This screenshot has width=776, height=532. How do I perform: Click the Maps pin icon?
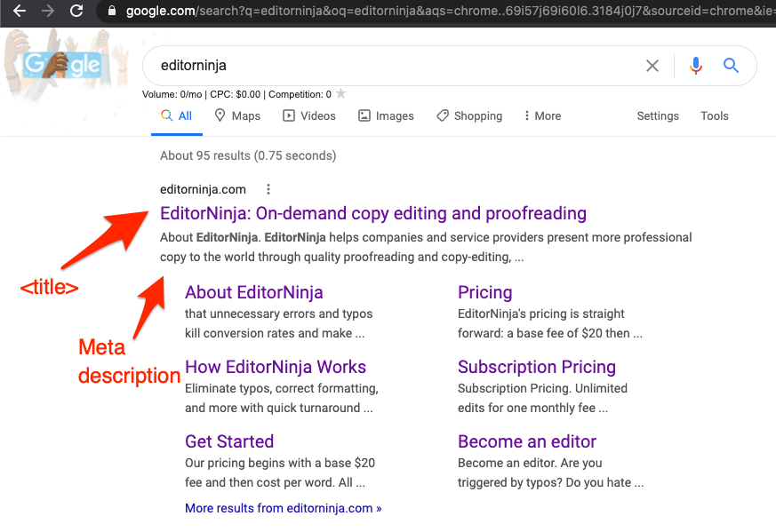[x=220, y=115]
